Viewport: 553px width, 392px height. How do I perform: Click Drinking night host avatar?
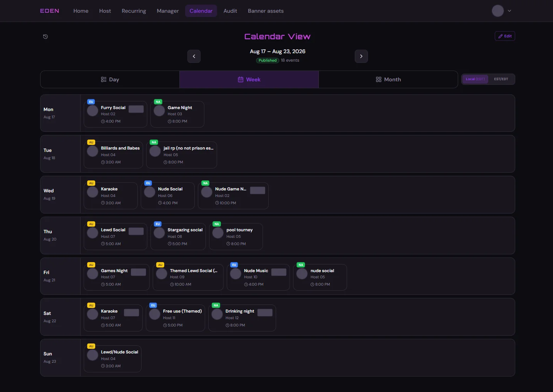tap(217, 314)
